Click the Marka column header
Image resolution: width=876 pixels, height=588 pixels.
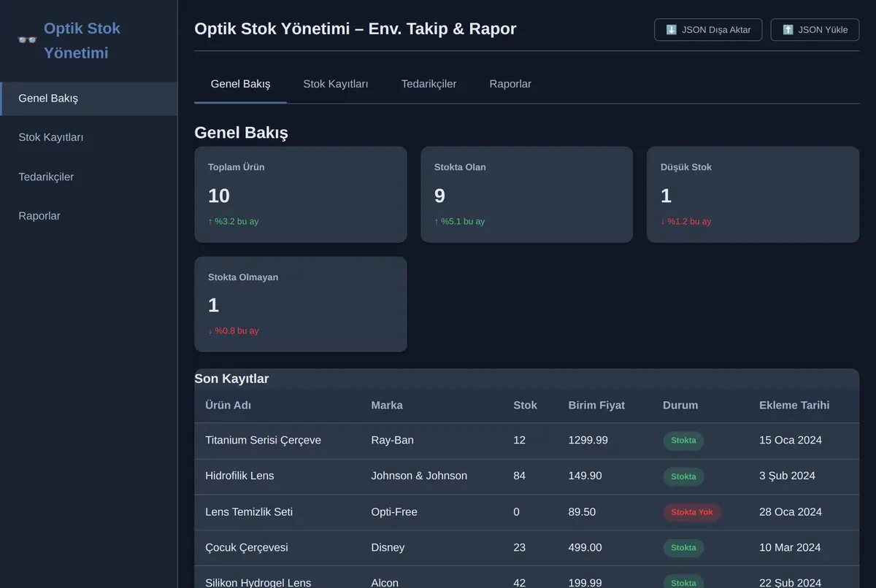tap(387, 405)
